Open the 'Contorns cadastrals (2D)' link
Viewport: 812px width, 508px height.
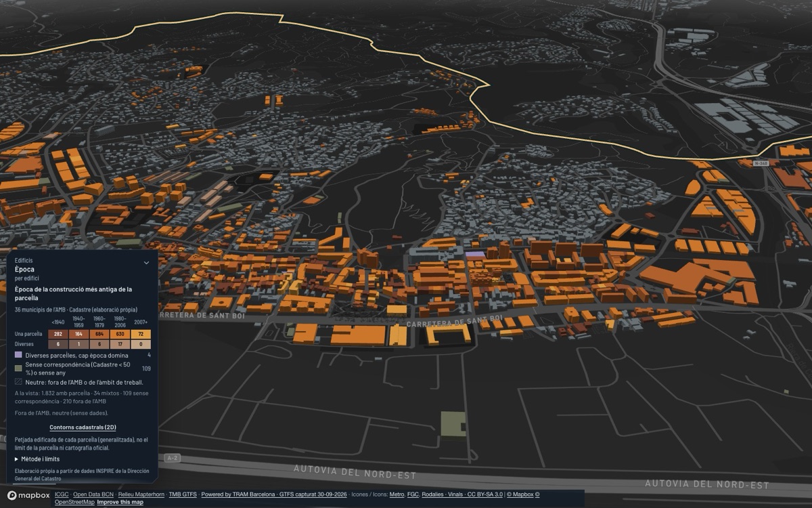[83, 427]
